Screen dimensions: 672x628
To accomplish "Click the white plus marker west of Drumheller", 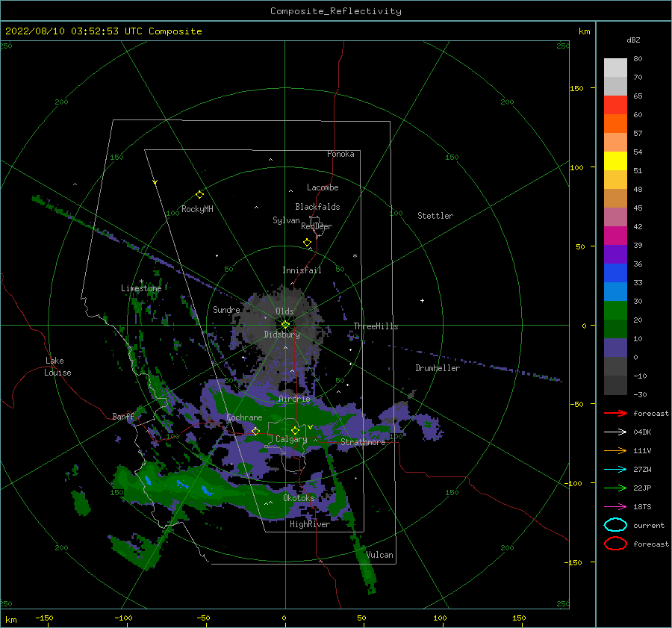I will click(x=422, y=300).
